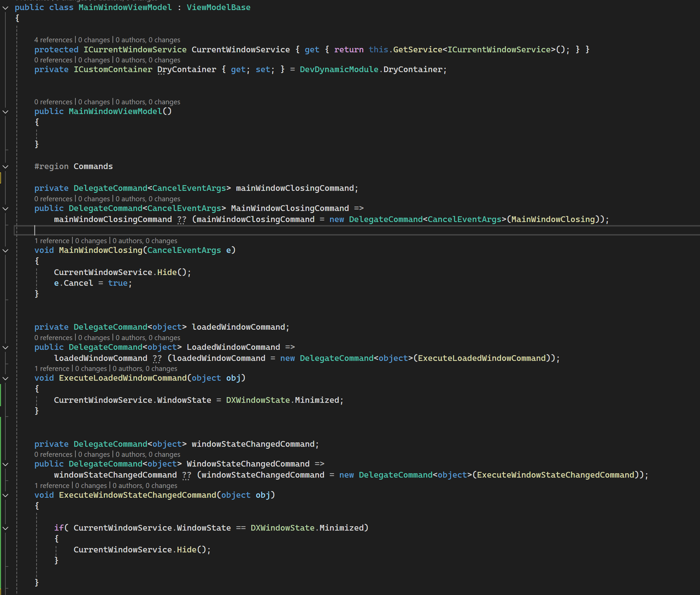Screen dimensions: 700x595
Task: Click '0 authors, 0 changes' above DryContainer property
Action: tap(148, 60)
